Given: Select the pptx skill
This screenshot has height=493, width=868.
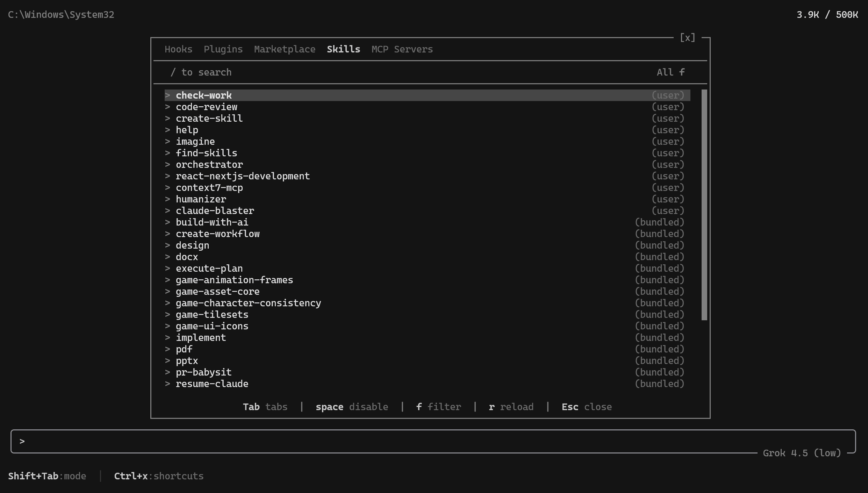Looking at the screenshot, I should pos(427,360).
